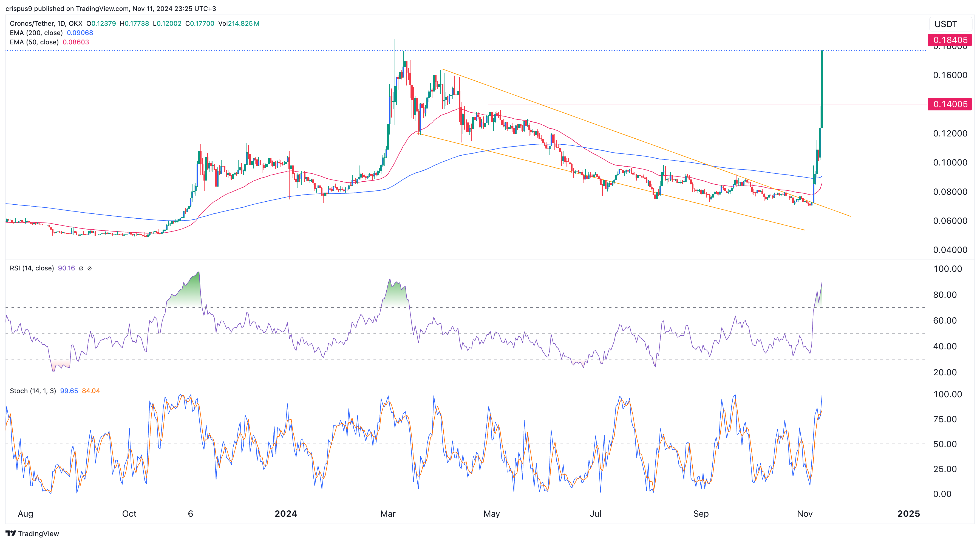
Task: Click the EMA 200 value 0.09068
Action: point(80,33)
